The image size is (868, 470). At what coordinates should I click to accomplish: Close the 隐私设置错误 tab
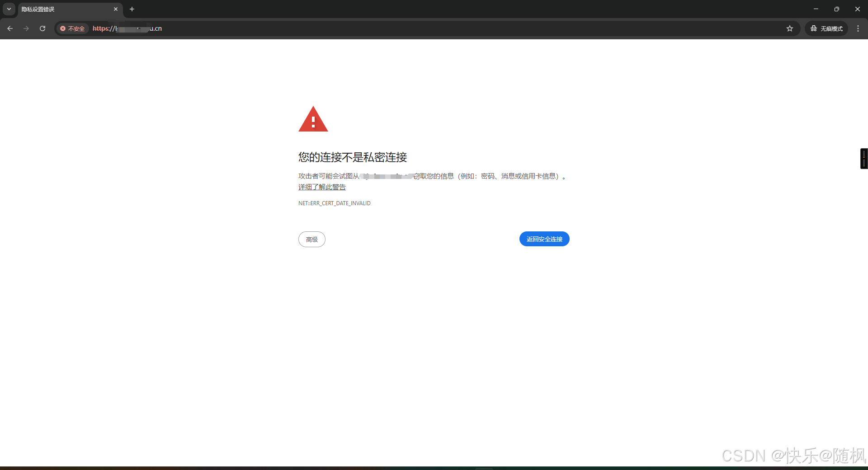[116, 9]
